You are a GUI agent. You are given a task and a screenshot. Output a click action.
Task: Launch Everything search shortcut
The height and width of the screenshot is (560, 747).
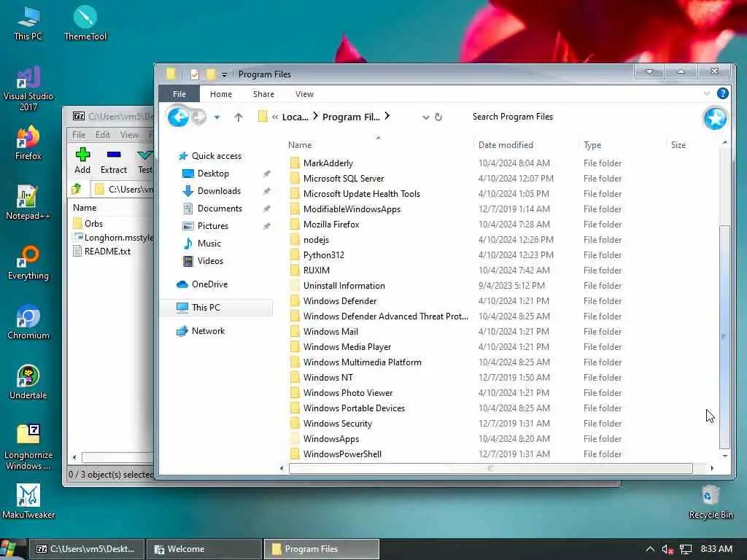(28, 262)
